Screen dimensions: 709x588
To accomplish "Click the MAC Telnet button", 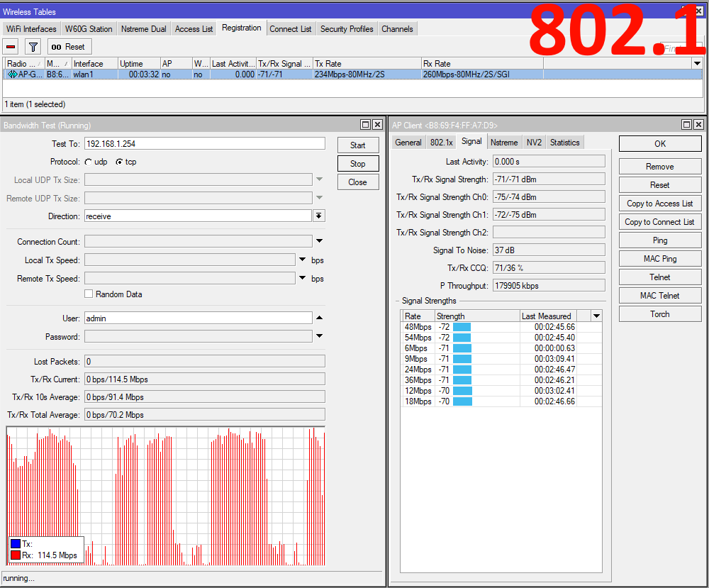I will [x=660, y=296].
